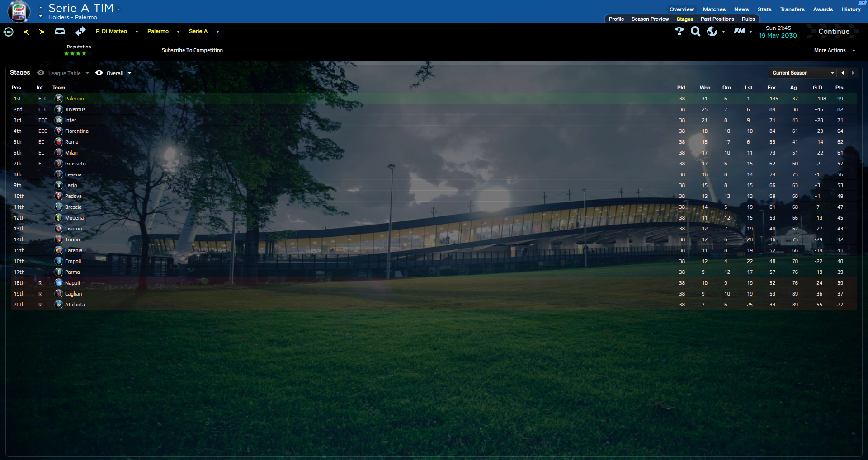Open the More Actions dropdown

click(x=835, y=50)
